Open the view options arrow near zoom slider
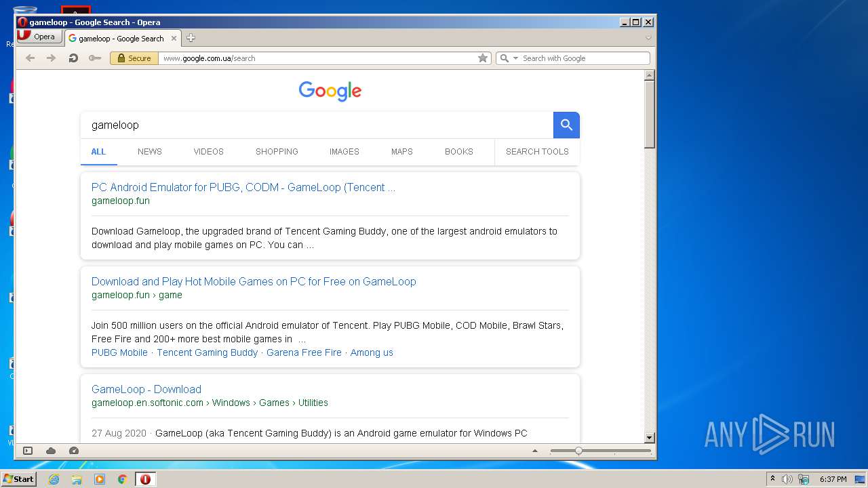The image size is (868, 488). [535, 451]
